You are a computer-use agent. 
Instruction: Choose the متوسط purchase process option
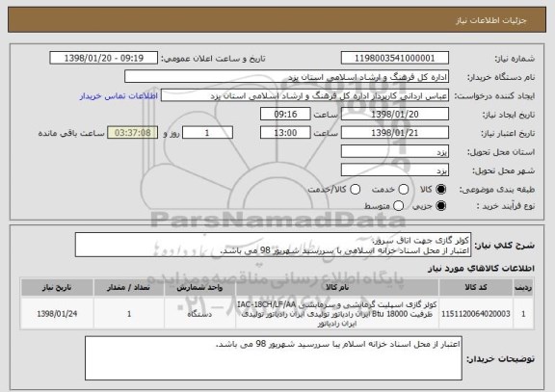[398, 206]
